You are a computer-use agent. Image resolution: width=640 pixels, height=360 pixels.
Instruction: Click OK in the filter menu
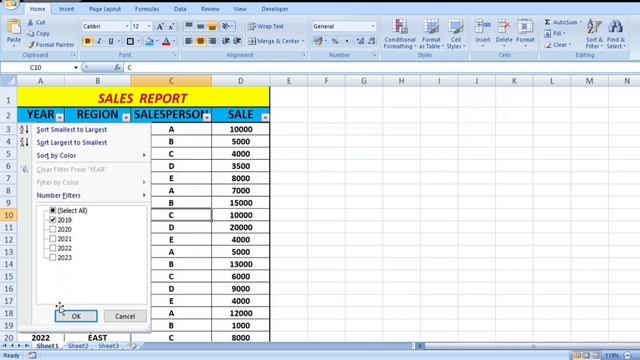[x=76, y=316]
